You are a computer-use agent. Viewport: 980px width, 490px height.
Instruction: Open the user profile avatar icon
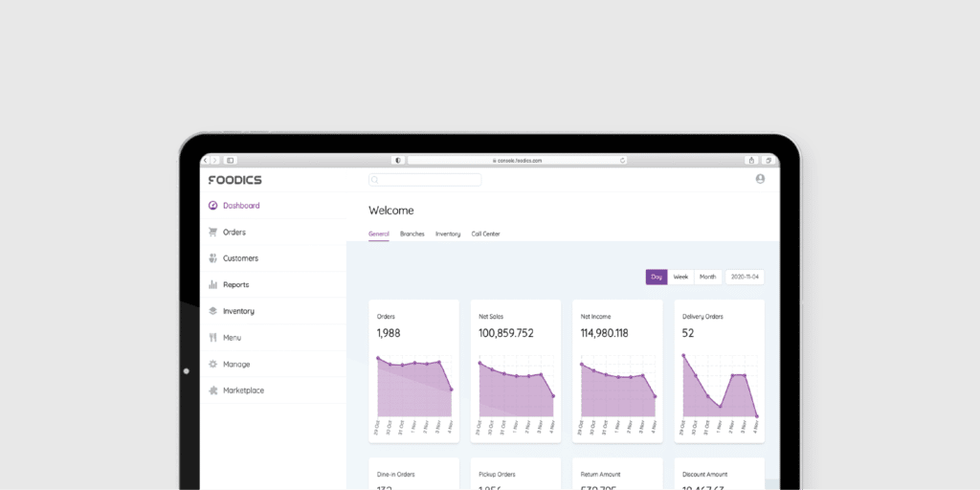coord(760,179)
